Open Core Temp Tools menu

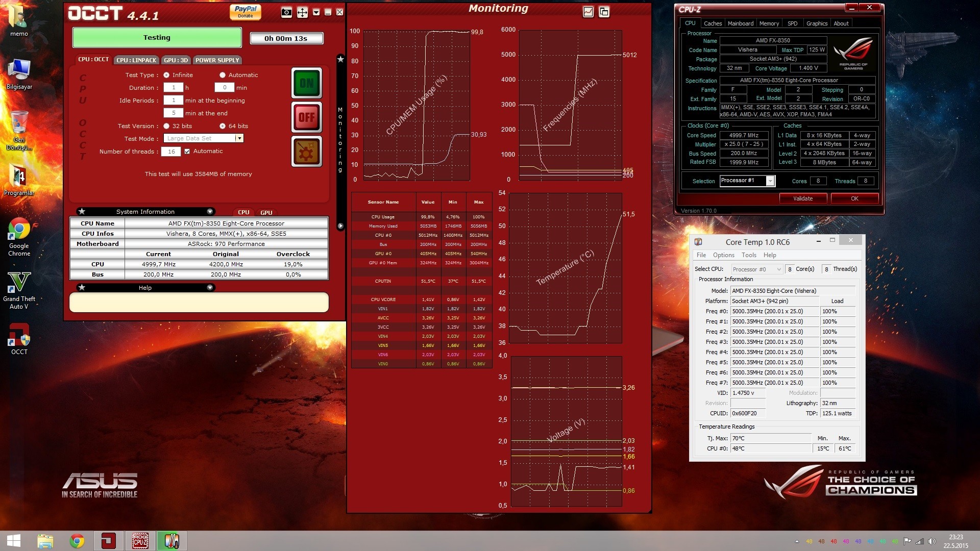(x=749, y=255)
